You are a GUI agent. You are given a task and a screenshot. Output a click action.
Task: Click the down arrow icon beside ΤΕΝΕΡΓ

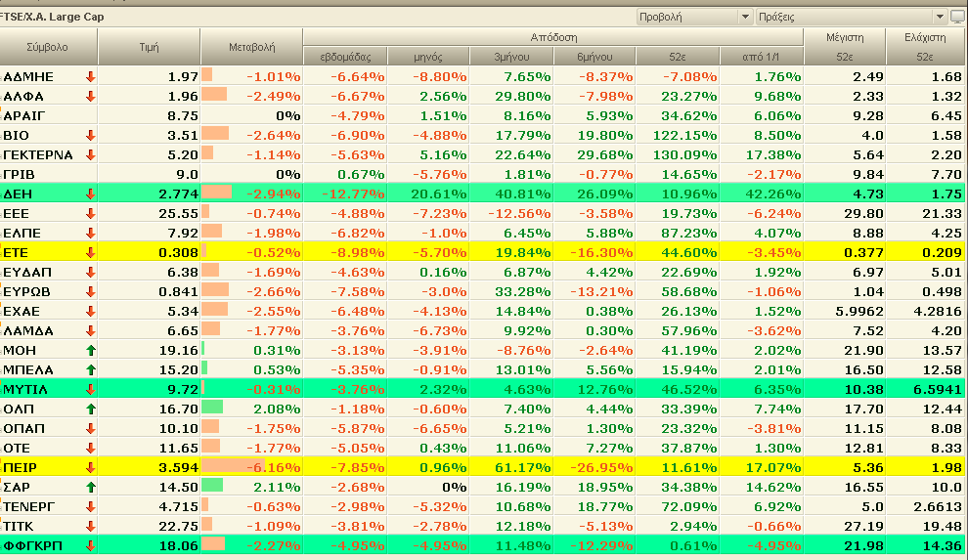91,507
